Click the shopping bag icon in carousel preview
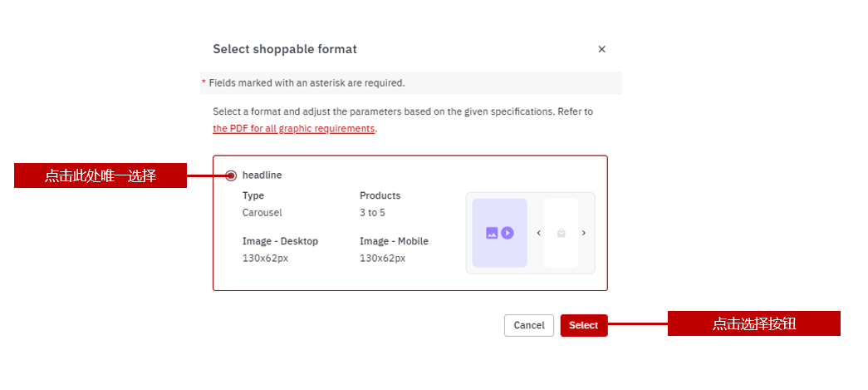 (562, 234)
